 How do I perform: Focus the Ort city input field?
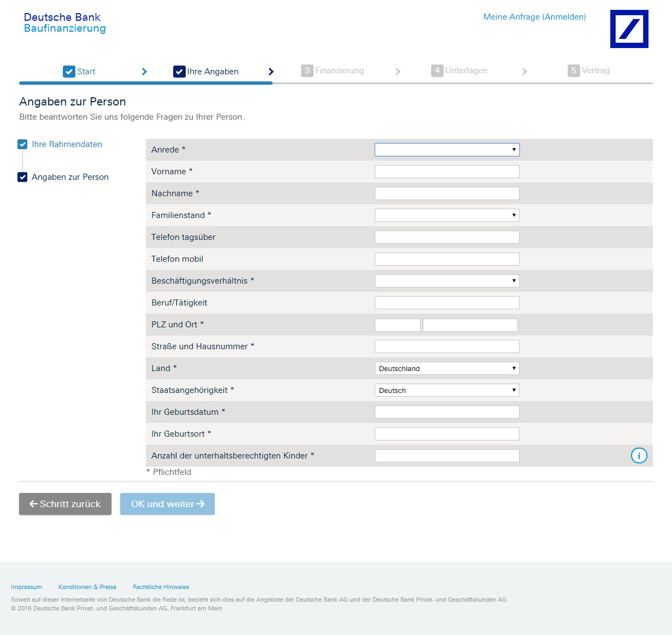[x=470, y=325]
